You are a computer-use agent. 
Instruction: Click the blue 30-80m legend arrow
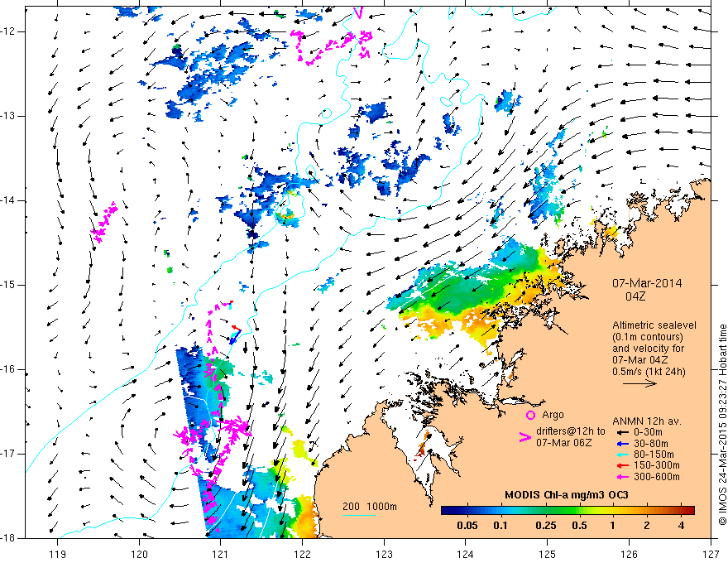tap(622, 444)
